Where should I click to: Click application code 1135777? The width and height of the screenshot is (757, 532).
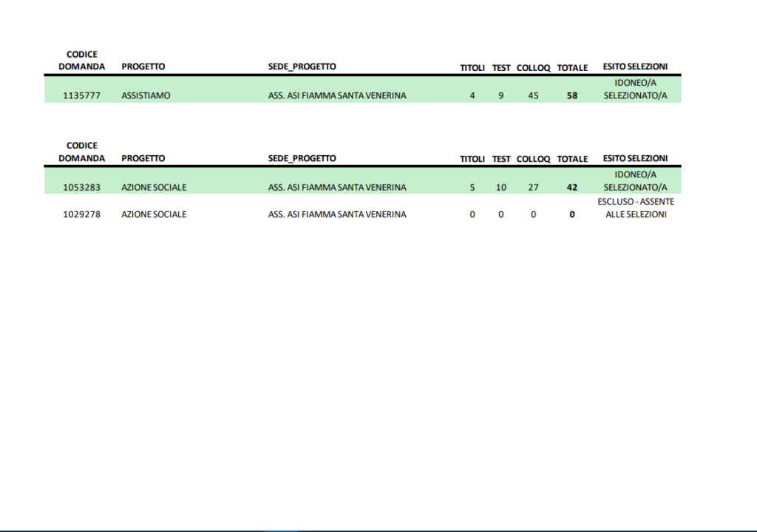tap(81, 95)
